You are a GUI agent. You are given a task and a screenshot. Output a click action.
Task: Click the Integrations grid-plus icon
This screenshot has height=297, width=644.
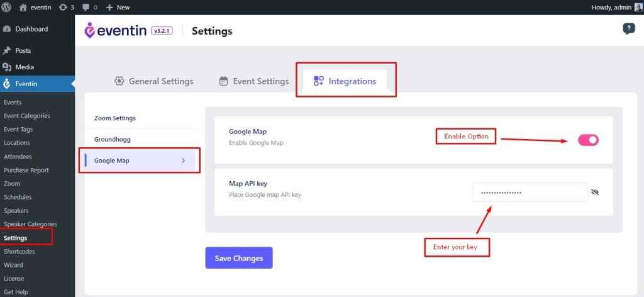[319, 81]
